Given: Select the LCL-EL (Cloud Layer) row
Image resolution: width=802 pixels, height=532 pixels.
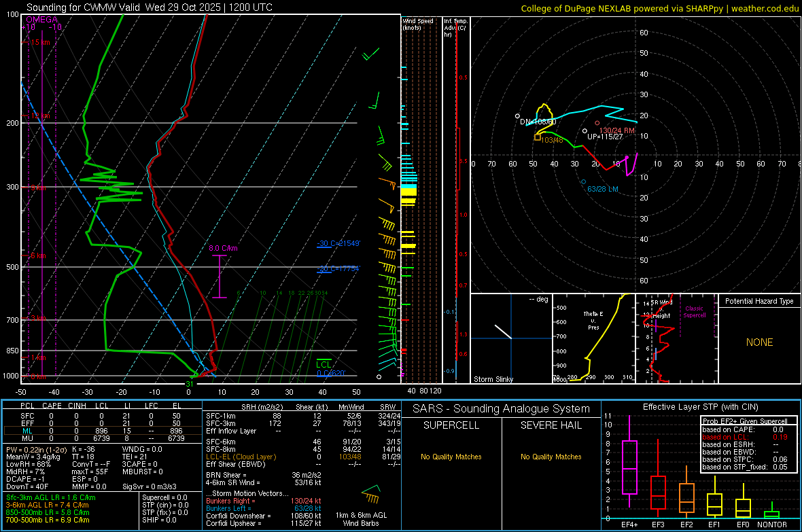Looking at the screenshot, I should tap(303, 457).
